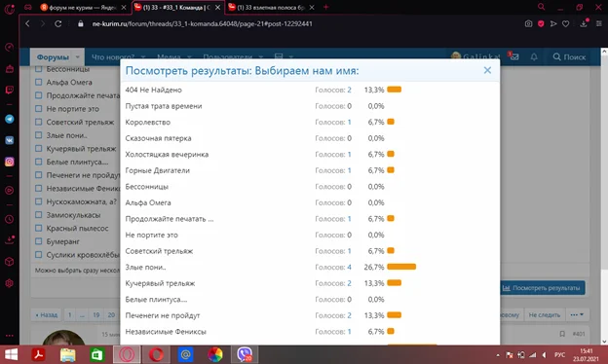Open forum inbox envelope icon

[x=514, y=56]
